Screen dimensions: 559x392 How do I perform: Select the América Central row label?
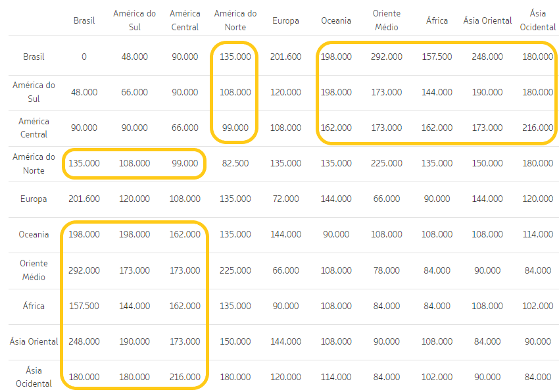(32, 128)
